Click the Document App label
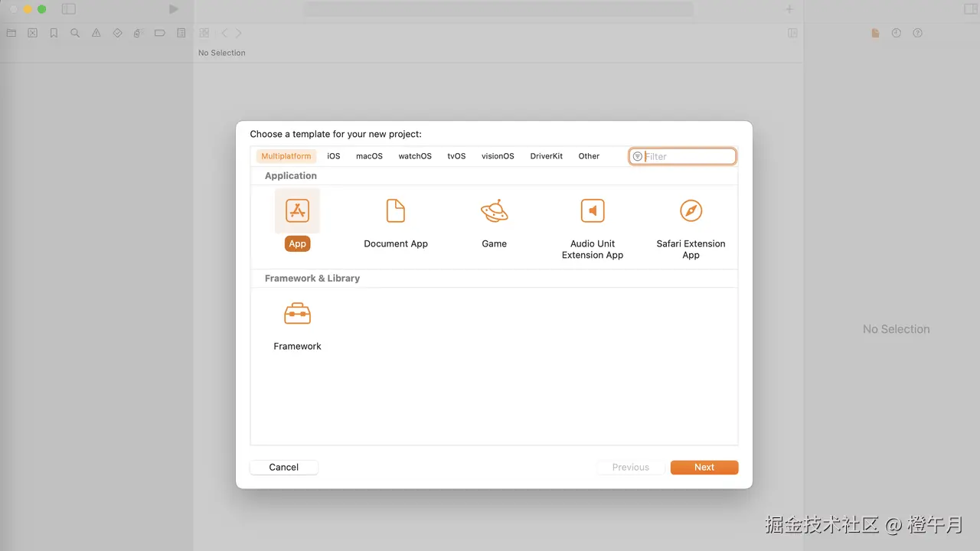 (x=396, y=243)
